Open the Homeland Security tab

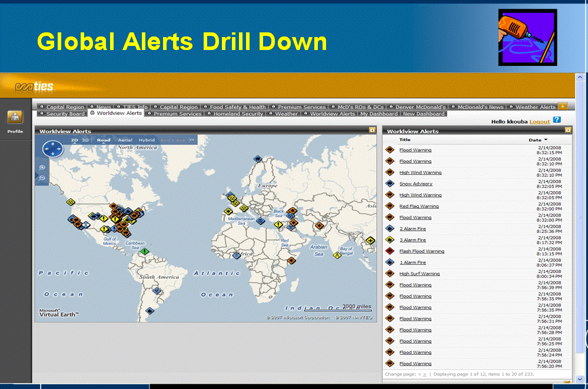pyautogui.click(x=235, y=114)
